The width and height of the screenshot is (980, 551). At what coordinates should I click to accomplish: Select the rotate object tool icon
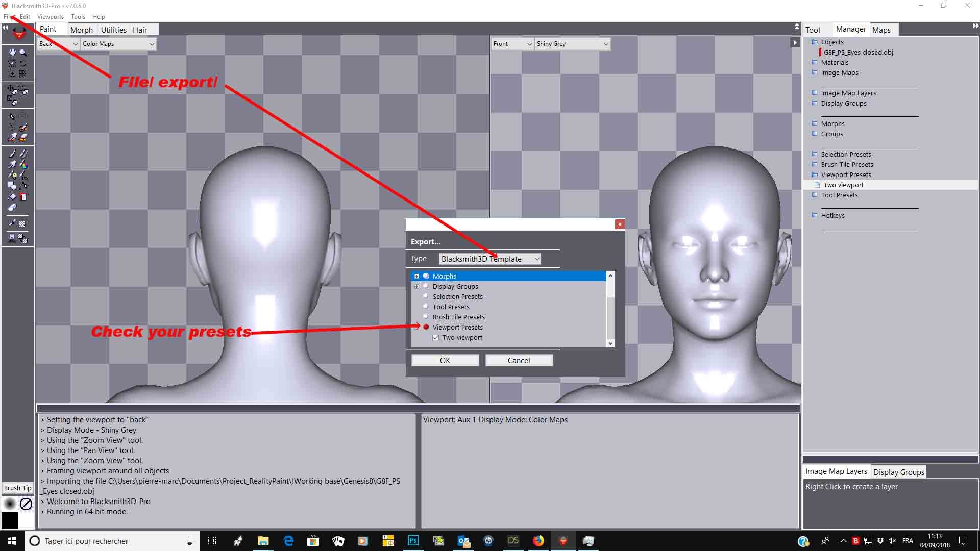click(23, 90)
